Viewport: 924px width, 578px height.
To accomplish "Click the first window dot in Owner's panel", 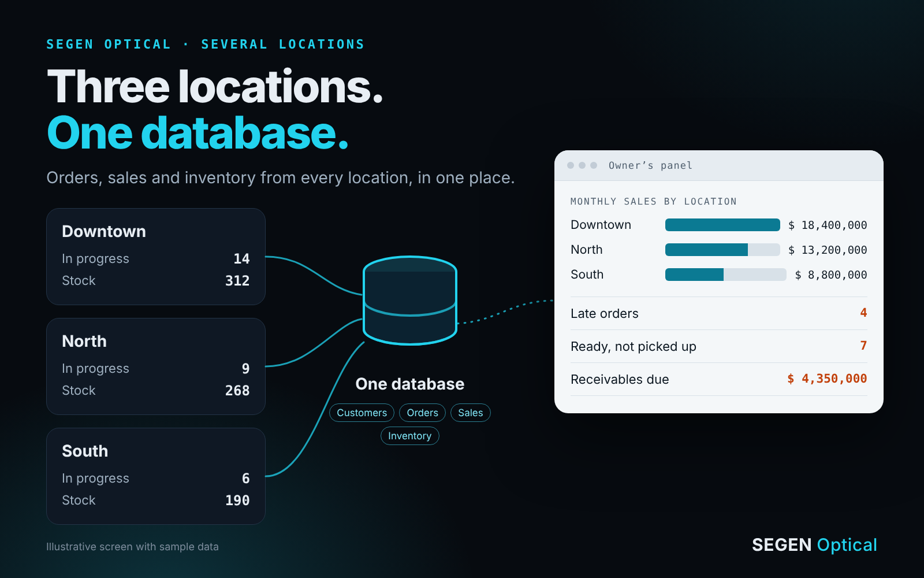I will pos(571,165).
